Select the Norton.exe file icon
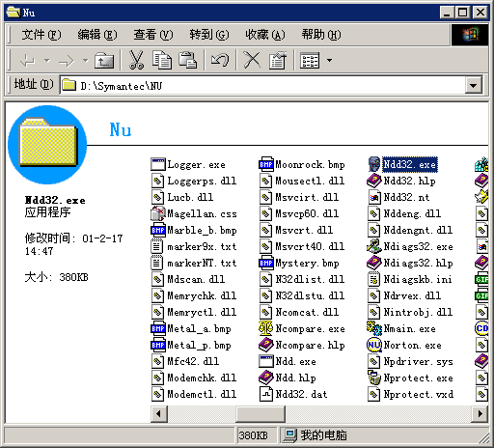 pyautogui.click(x=373, y=345)
